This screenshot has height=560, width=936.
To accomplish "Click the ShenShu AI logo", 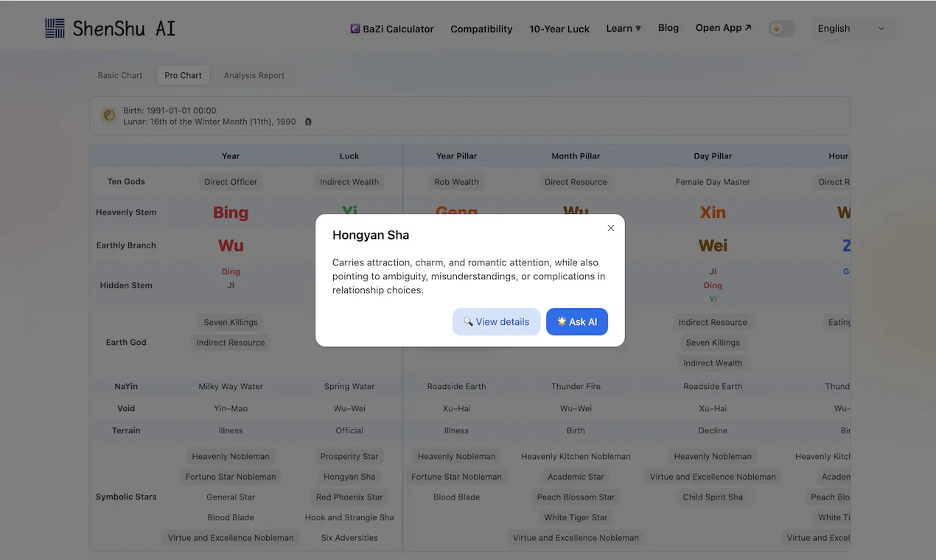I will pyautogui.click(x=110, y=29).
